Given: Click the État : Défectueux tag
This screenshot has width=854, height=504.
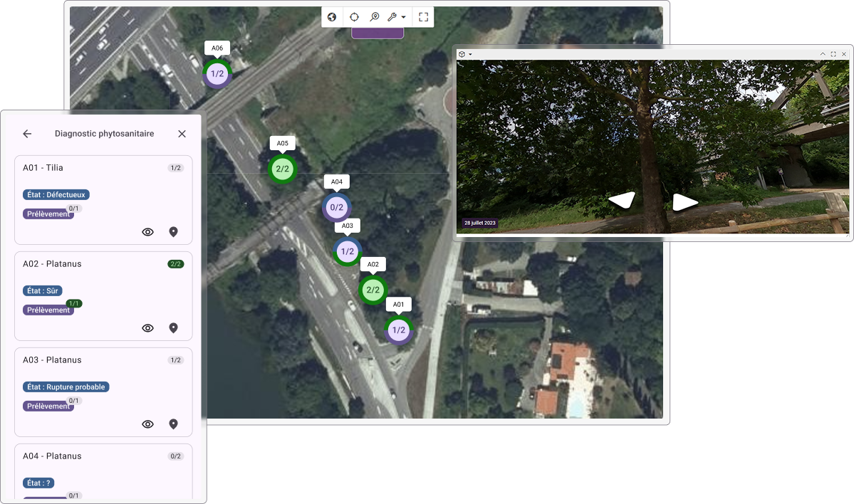Looking at the screenshot, I should point(56,195).
